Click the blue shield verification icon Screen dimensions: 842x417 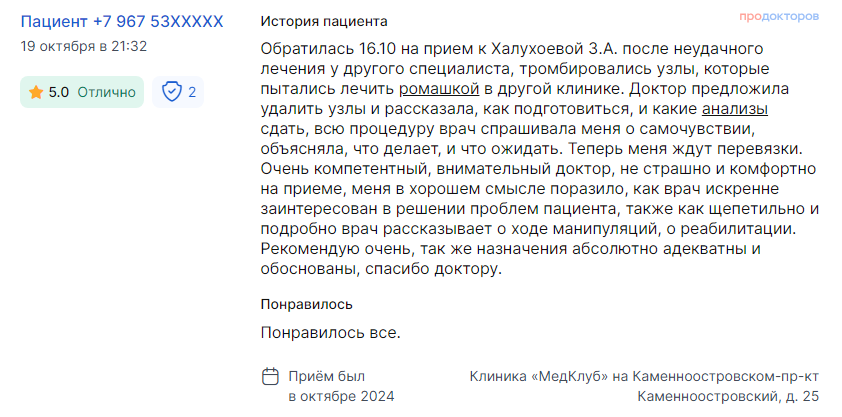pyautogui.click(x=172, y=92)
